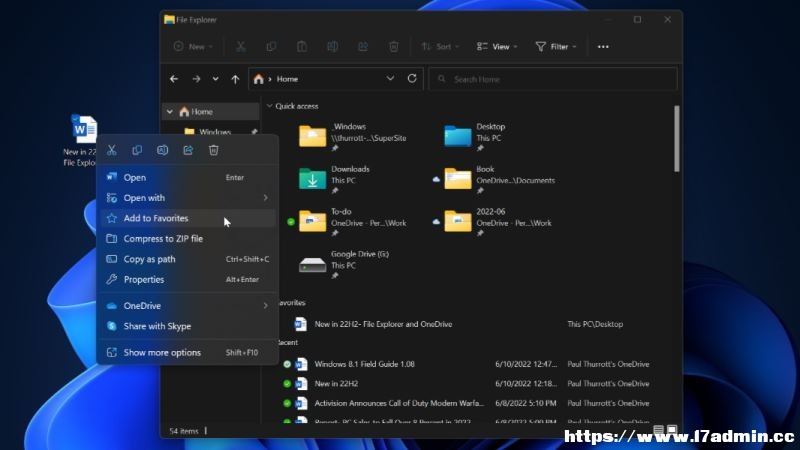Expand the Open with submenu
Screen dimensions: 800x450
[x=187, y=198]
